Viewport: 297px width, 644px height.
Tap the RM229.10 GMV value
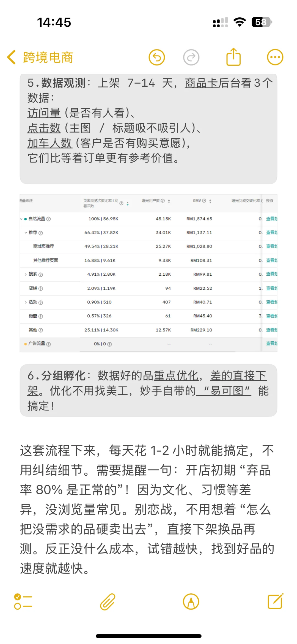(x=201, y=330)
